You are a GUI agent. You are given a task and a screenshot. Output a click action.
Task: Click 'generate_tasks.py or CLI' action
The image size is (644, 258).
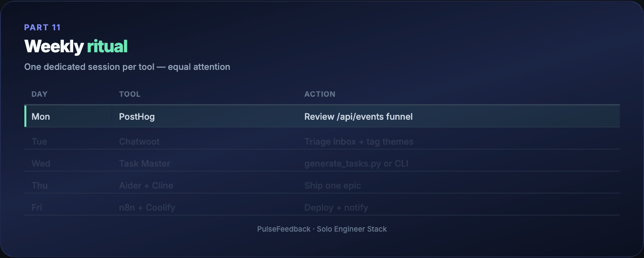click(x=357, y=164)
